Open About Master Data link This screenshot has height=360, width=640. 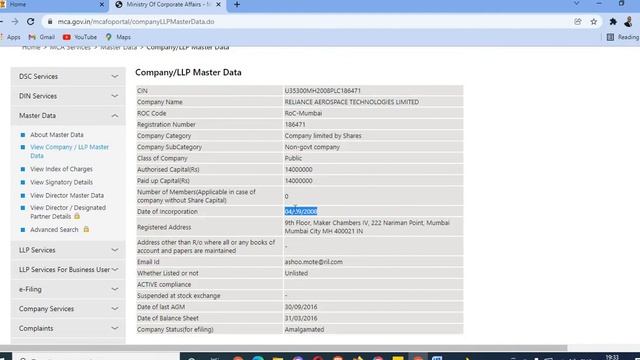(57, 135)
